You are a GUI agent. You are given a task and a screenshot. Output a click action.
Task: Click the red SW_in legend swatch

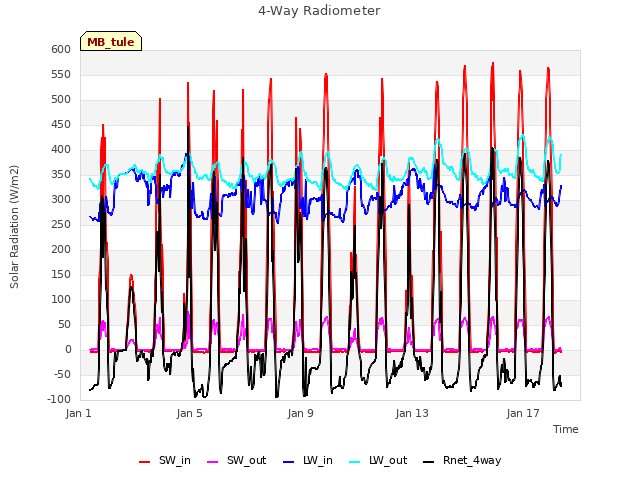click(x=144, y=462)
